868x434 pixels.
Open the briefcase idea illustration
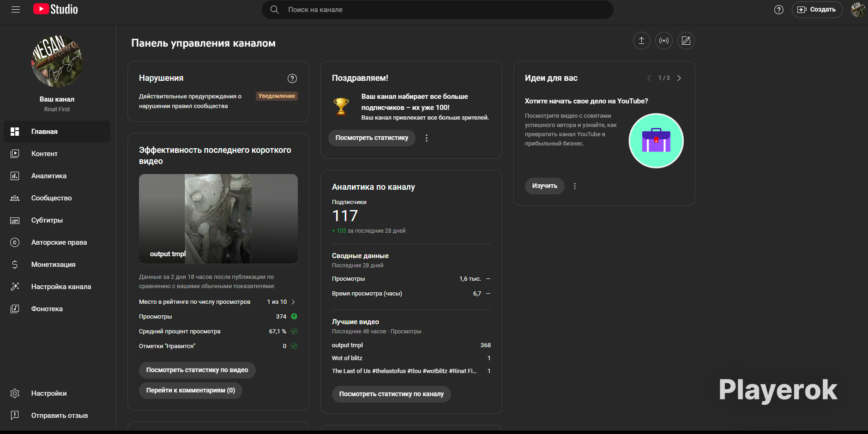pos(656,141)
